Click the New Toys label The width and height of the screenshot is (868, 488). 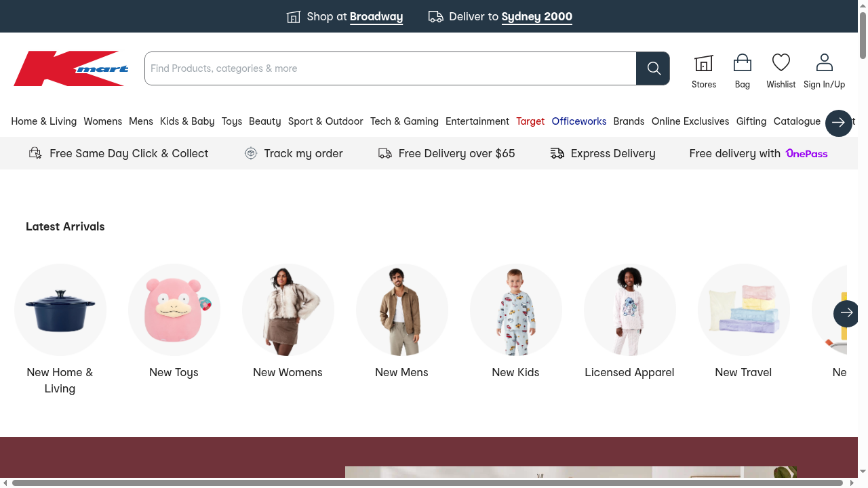[x=174, y=372]
